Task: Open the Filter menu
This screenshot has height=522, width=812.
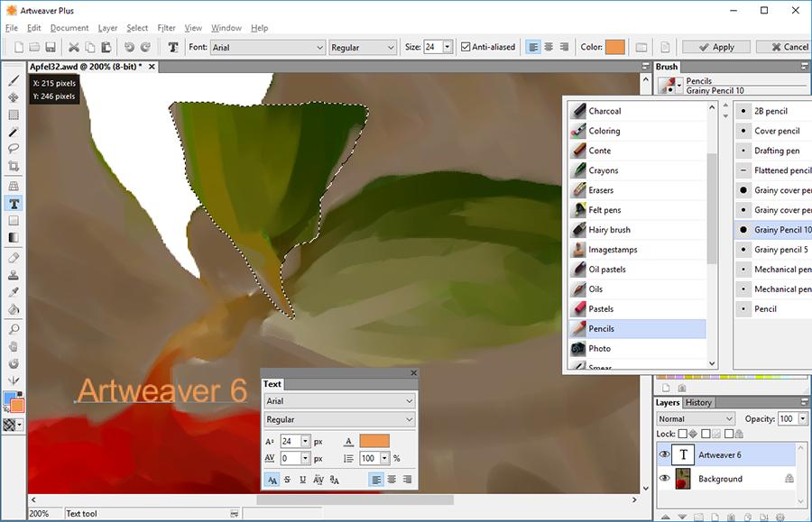Action: (x=166, y=28)
